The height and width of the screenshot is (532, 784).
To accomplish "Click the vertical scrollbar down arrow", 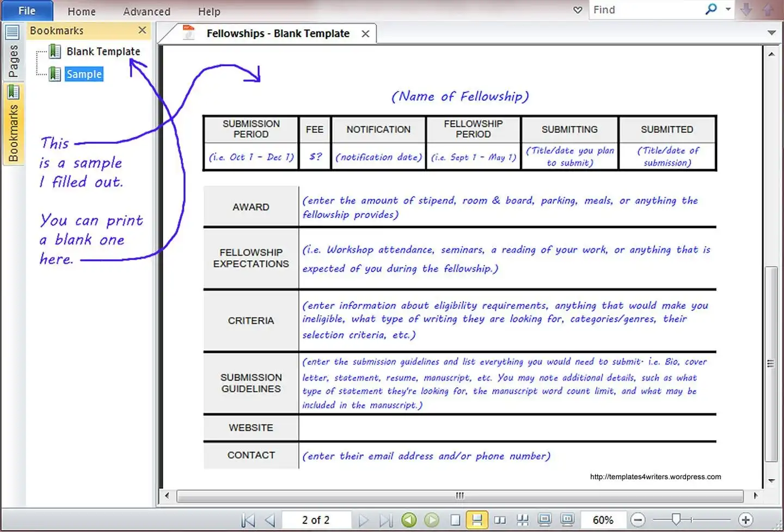I will coord(771,481).
